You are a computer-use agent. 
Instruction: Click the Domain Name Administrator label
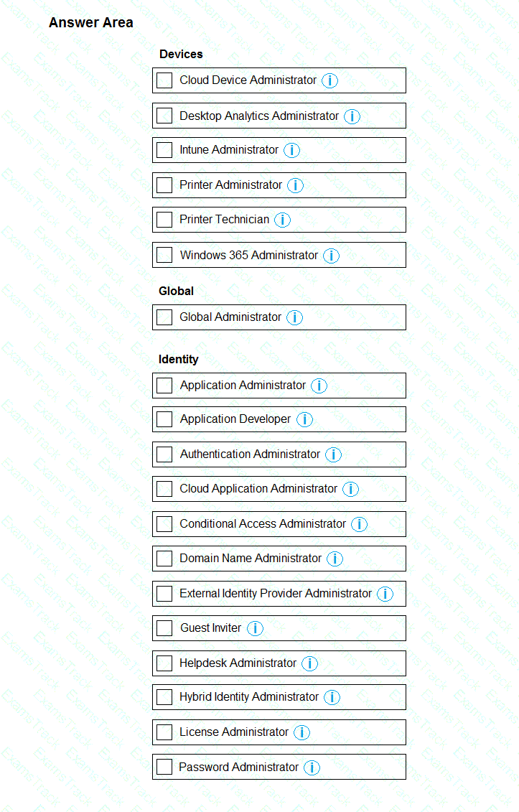pyautogui.click(x=251, y=559)
